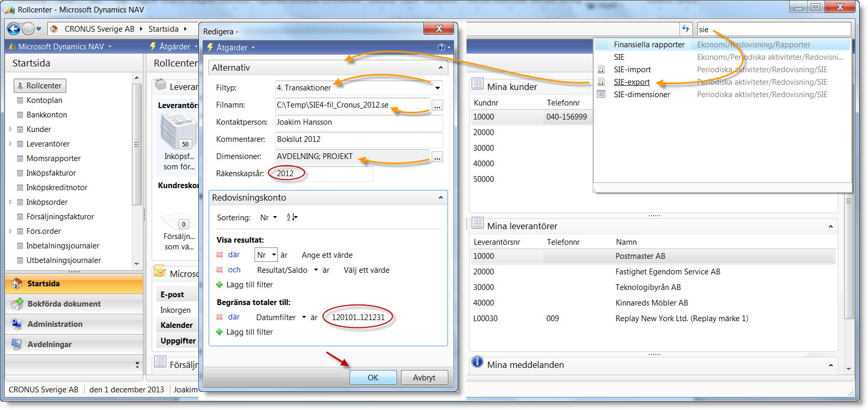Collapse the Mina meddelanden part
This screenshot has height=410, width=868.
tap(831, 365)
